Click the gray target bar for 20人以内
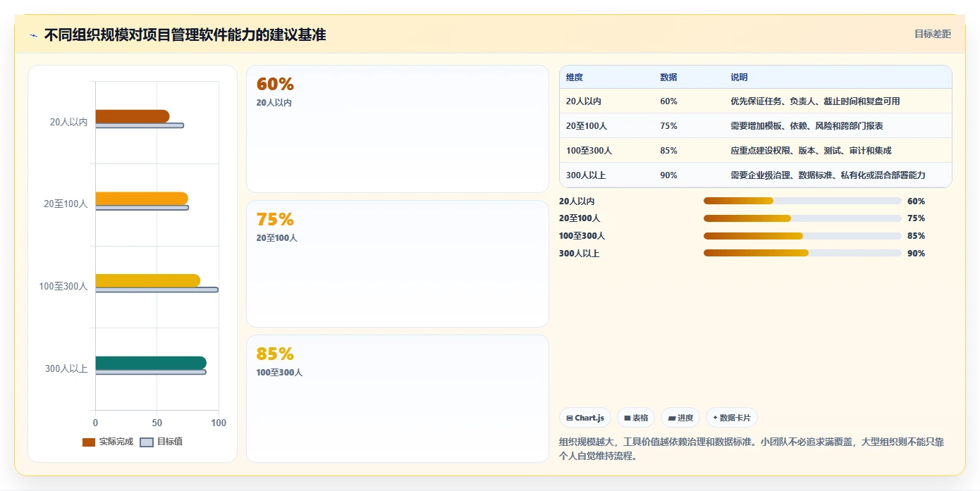980x491 pixels. (140, 125)
